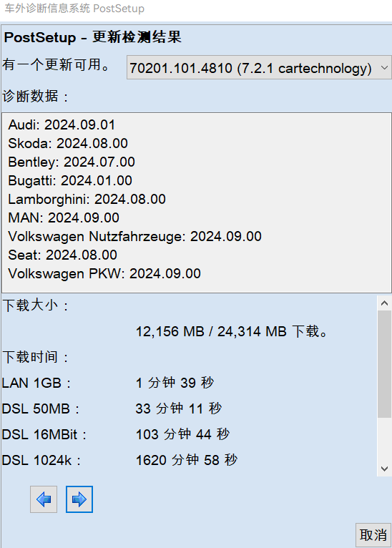The height and width of the screenshot is (548, 392).
Task: Click the scrollbar up arrow
Action: pyautogui.click(x=384, y=303)
